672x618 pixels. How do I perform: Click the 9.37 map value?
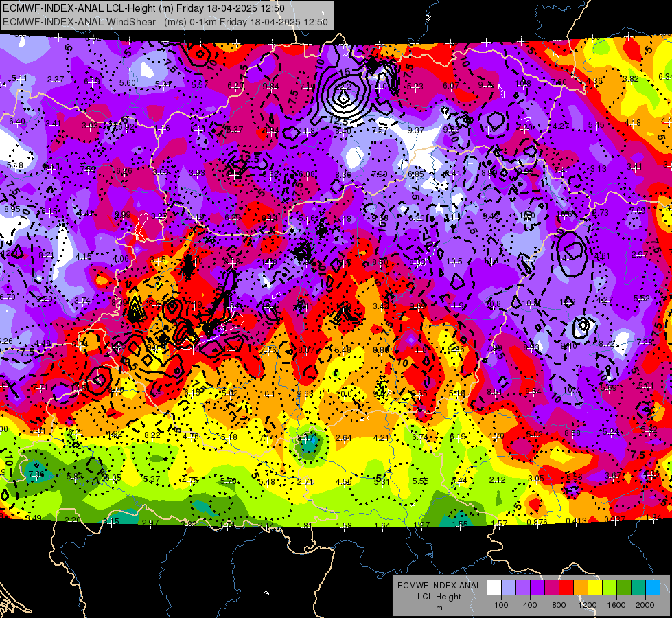point(415,130)
